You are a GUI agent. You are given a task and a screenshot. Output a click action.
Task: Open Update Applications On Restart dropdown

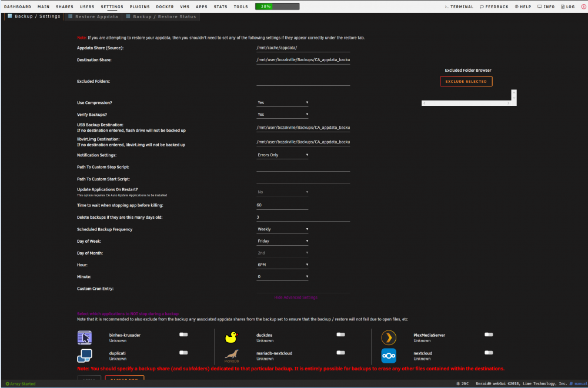(282, 192)
